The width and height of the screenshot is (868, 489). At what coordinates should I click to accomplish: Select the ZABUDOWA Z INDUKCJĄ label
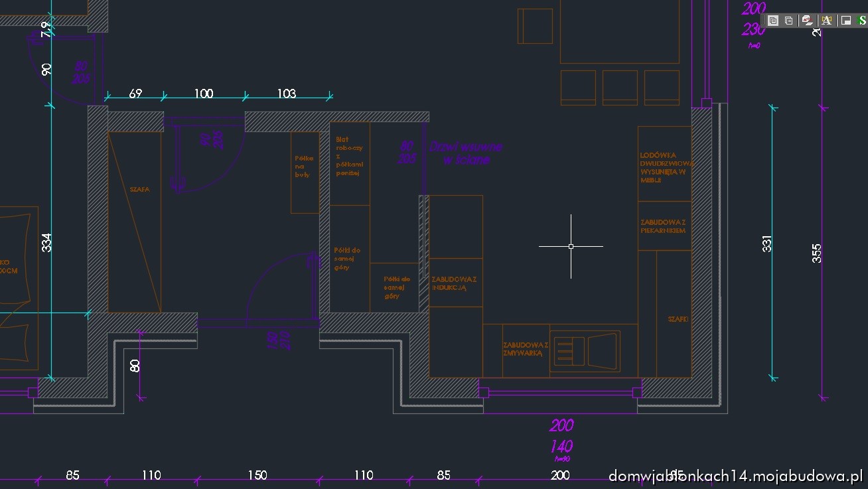[453, 284]
